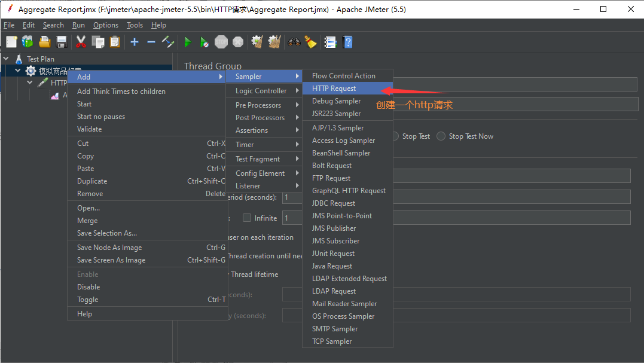Click the question mark Help icon
644x363 pixels.
[x=347, y=42]
